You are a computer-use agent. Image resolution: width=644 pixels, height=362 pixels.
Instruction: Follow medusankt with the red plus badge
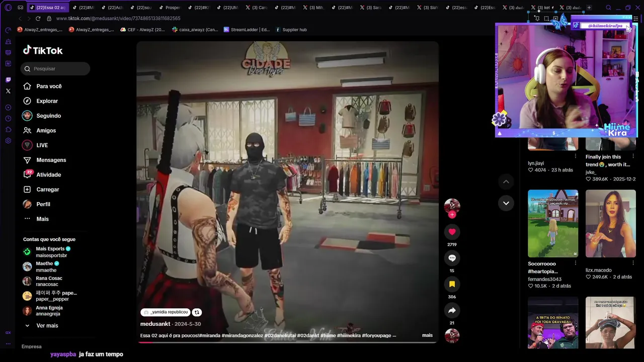[x=452, y=215]
